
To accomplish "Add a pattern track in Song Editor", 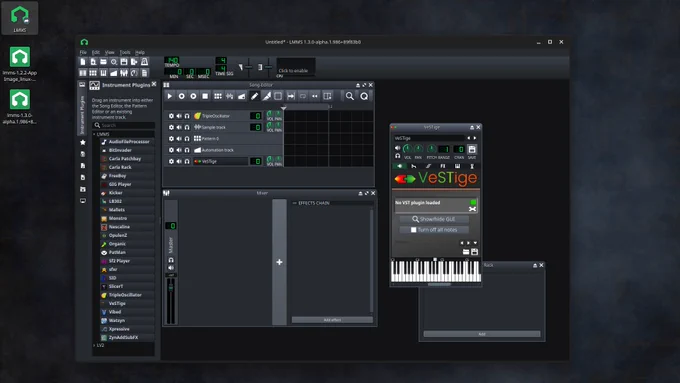I will click(x=218, y=96).
